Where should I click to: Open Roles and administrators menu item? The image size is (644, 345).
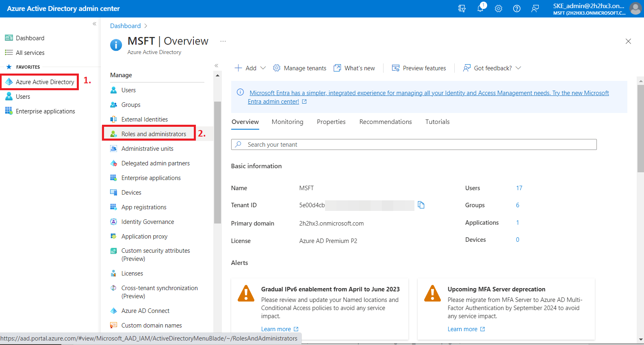(x=154, y=134)
